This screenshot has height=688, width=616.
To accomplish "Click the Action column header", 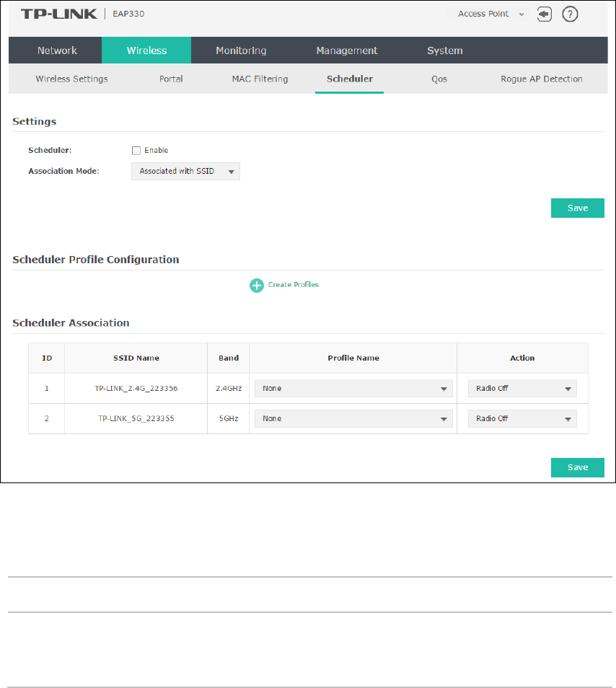I will [x=522, y=358].
